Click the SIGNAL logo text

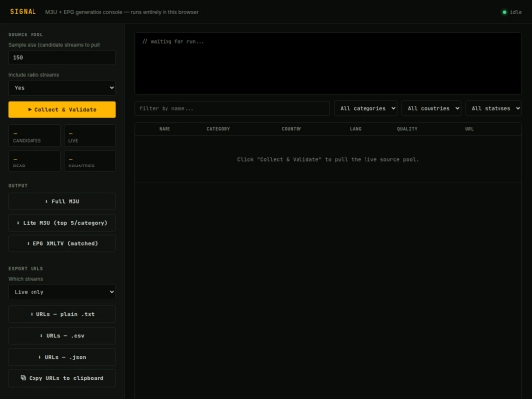[23, 12]
